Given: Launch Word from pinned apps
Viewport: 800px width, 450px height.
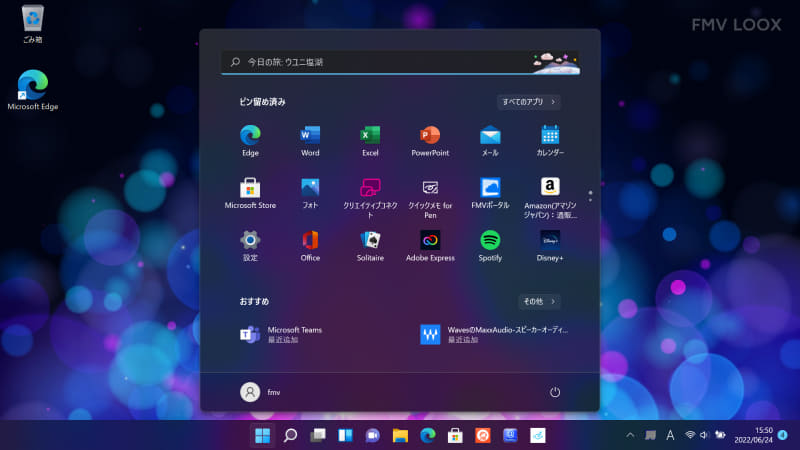Looking at the screenshot, I should click(310, 141).
